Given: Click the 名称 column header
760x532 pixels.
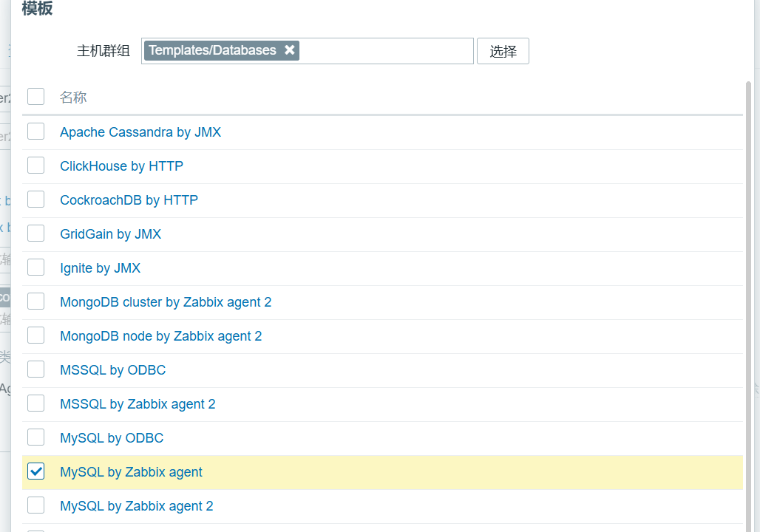Looking at the screenshot, I should coord(73,98).
